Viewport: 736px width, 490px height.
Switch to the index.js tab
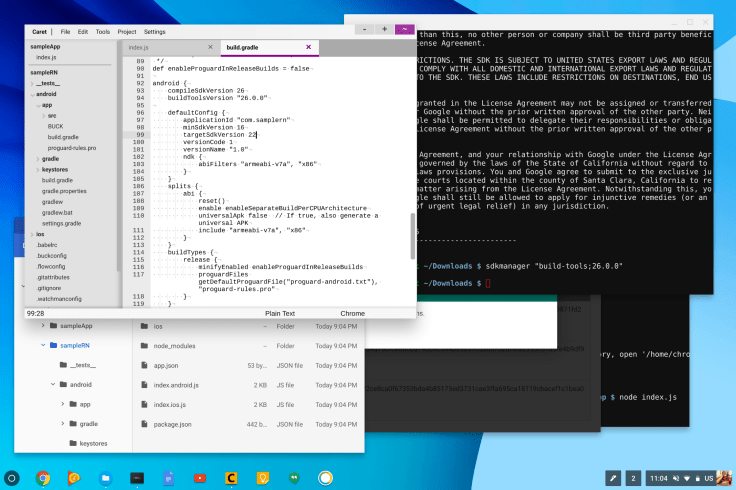(x=140, y=47)
